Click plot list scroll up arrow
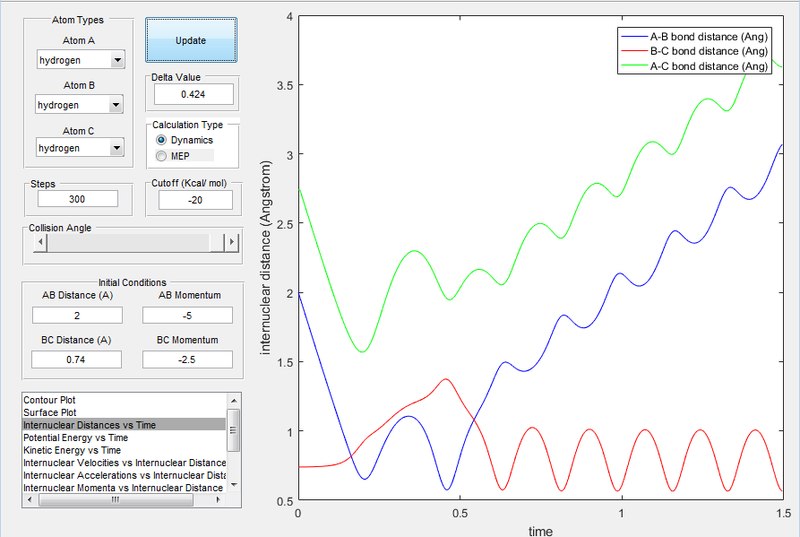The width and height of the screenshot is (800, 537). point(233,401)
